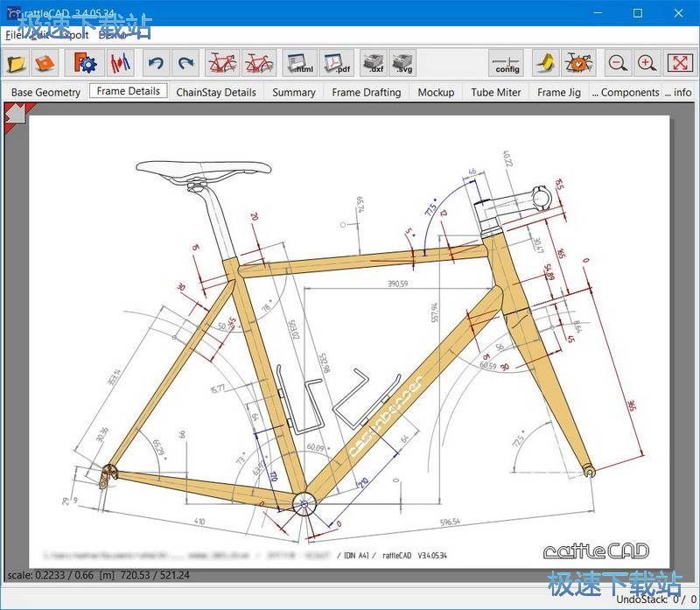Switch to the Base Geometry tab
700x610 pixels.
(x=45, y=92)
